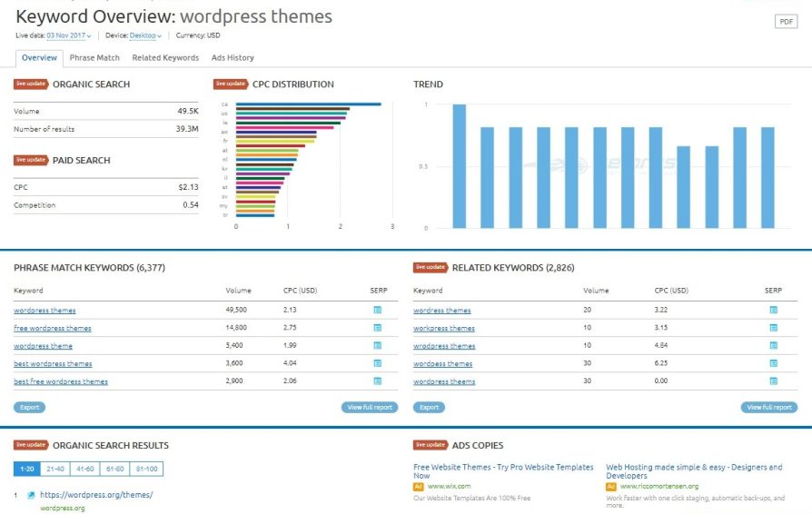812x514 pixels.
Task: Click SERP icon for 'workpress themes' related keyword
Action: (773, 328)
